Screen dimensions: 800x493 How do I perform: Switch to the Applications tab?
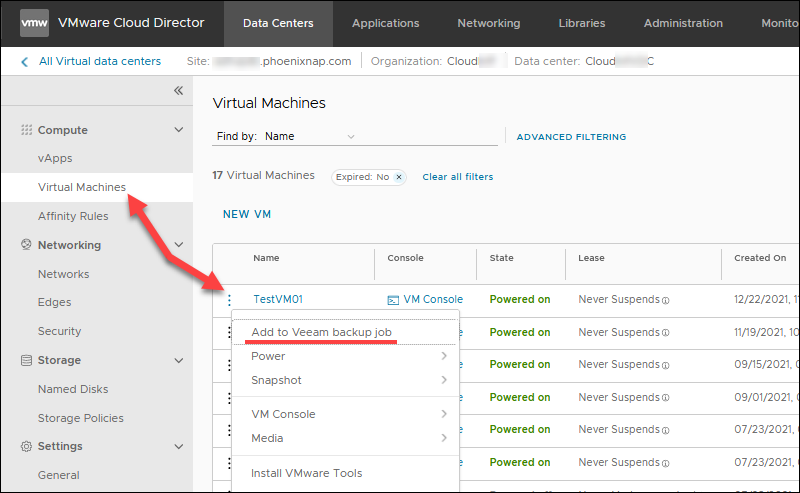(386, 23)
